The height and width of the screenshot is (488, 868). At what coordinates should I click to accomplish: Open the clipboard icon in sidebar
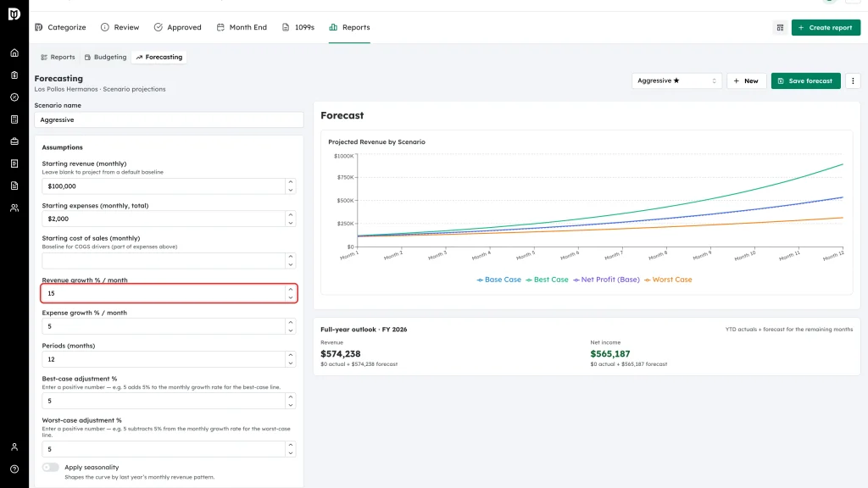point(14,75)
